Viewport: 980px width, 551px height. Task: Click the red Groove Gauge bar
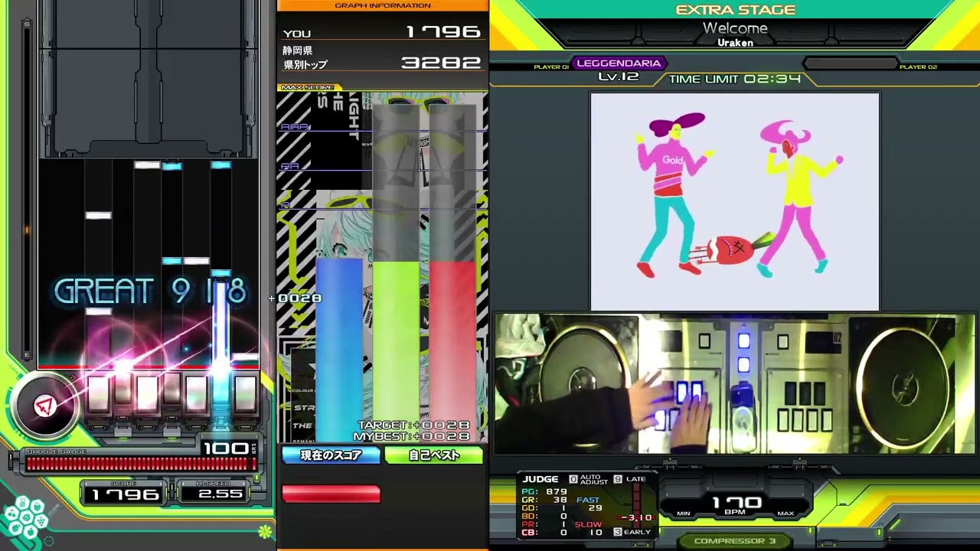141,463
